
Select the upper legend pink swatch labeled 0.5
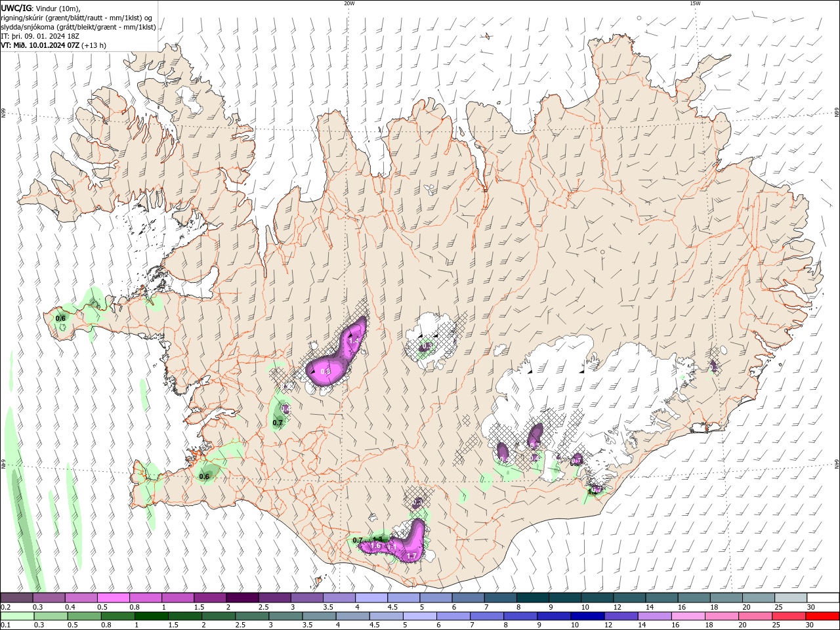pos(114,598)
